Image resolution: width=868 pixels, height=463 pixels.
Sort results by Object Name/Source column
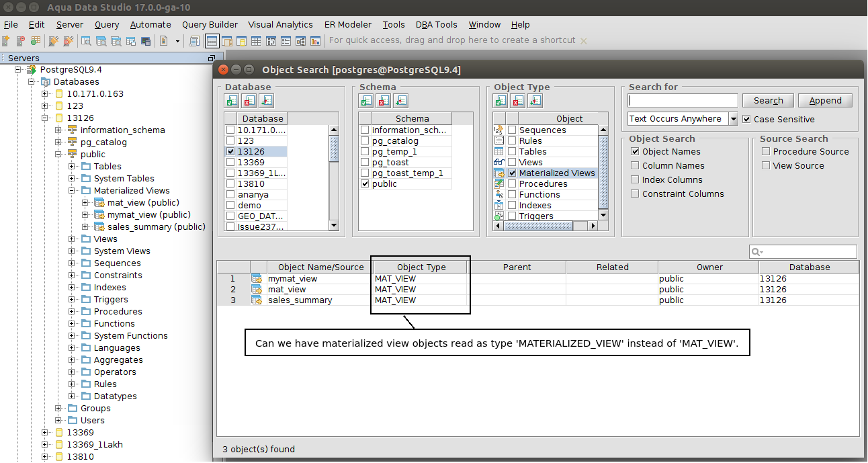[320, 267]
